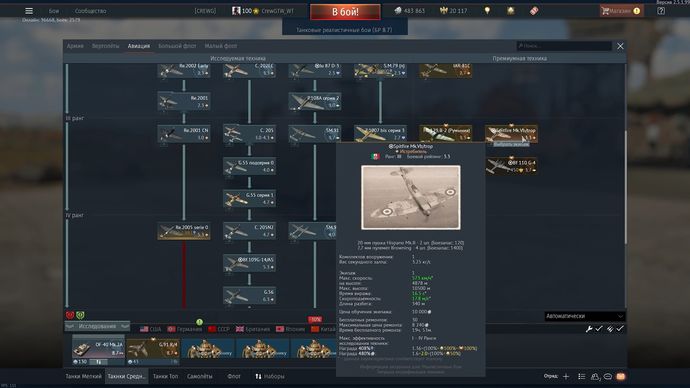The height and width of the screenshot is (388, 690).
Task: Choose the Танки Средн... preset
Action: pyautogui.click(x=126, y=377)
